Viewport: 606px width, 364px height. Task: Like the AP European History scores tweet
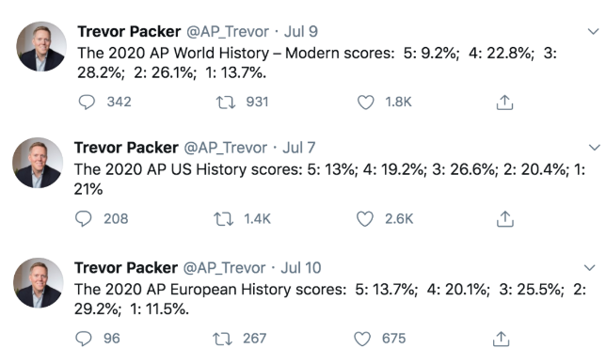point(362,339)
